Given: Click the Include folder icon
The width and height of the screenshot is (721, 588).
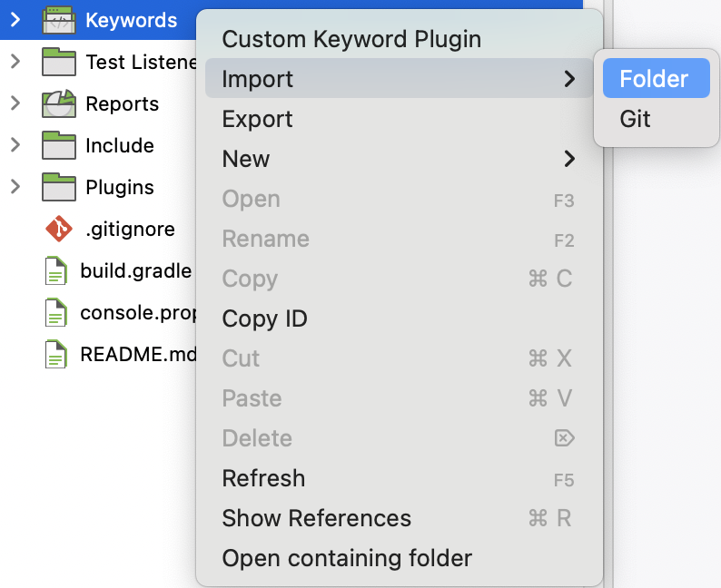Looking at the screenshot, I should pyautogui.click(x=58, y=145).
